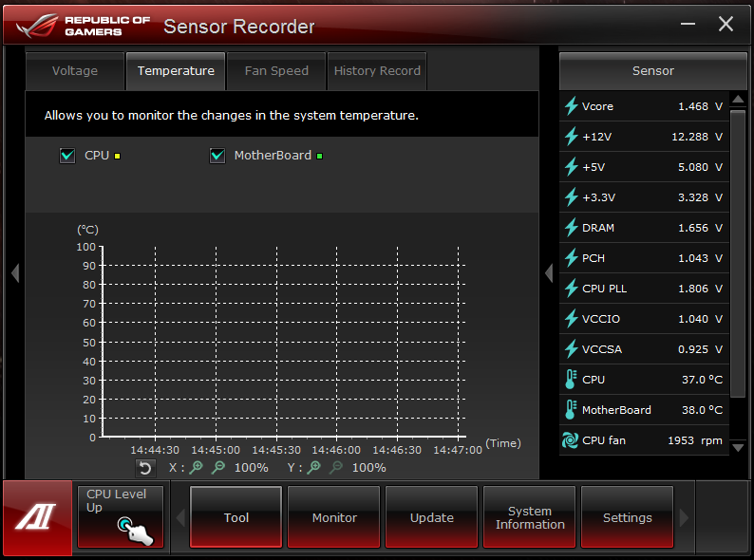Click the PCH lightning bolt icon
This screenshot has width=754, height=560.
[572, 257]
